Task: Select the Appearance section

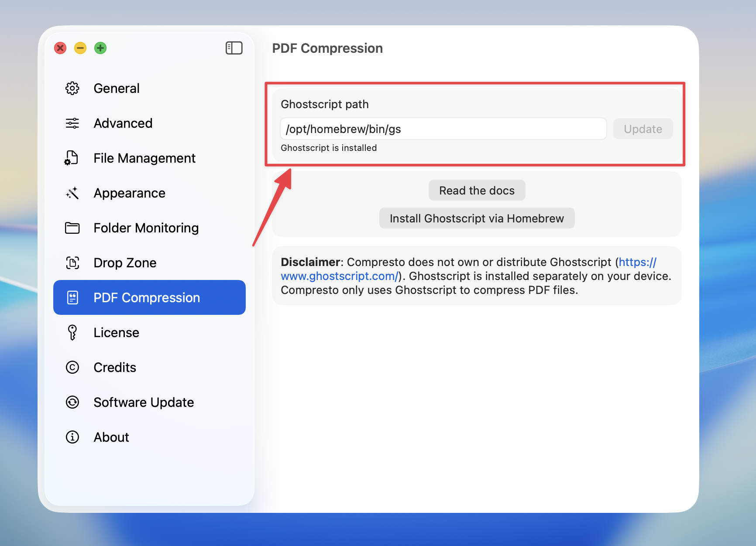Action: coord(149,193)
